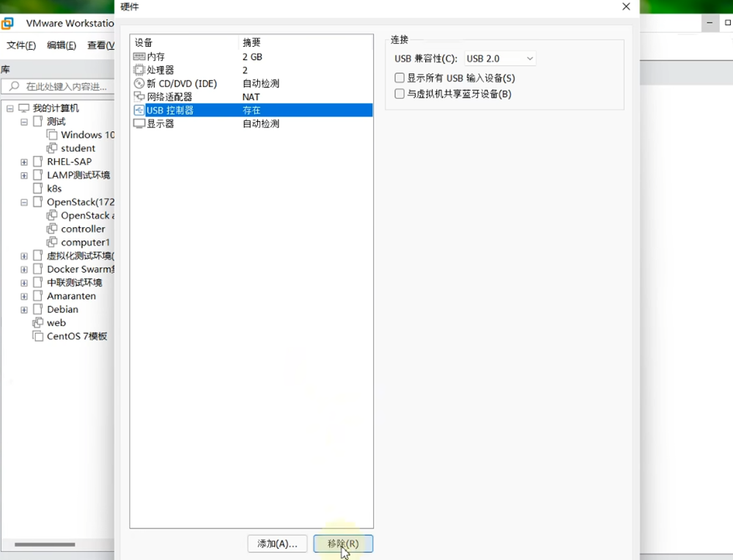The height and width of the screenshot is (560, 733).
Task: Click the 设备 column header
Action: click(185, 43)
